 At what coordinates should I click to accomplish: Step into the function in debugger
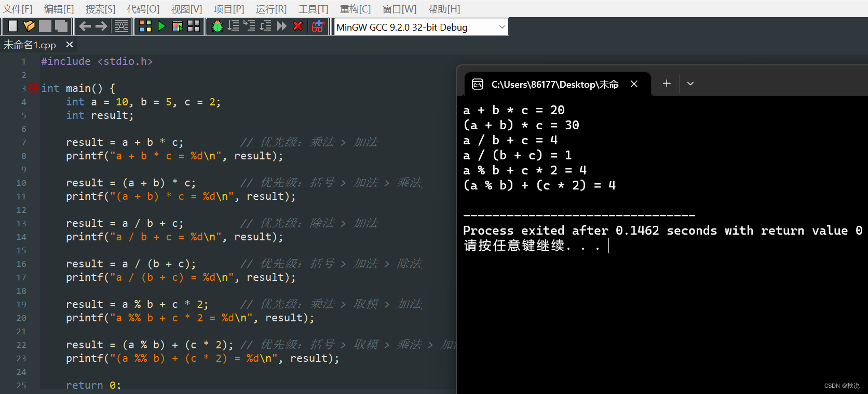[250, 26]
